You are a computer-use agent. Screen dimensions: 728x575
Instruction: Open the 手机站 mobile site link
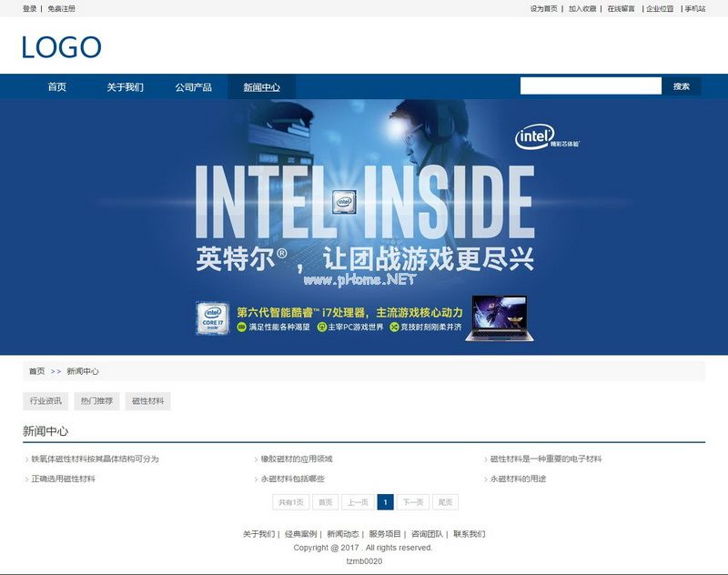coord(695,8)
